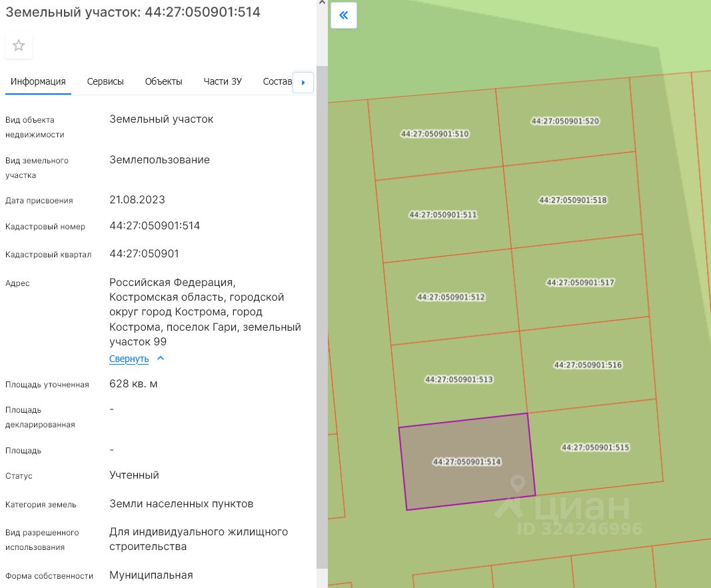Viewport: 711px width, 588px height.
Task: Select parcel 44:27:050901:512 on the map
Action: 450,297
